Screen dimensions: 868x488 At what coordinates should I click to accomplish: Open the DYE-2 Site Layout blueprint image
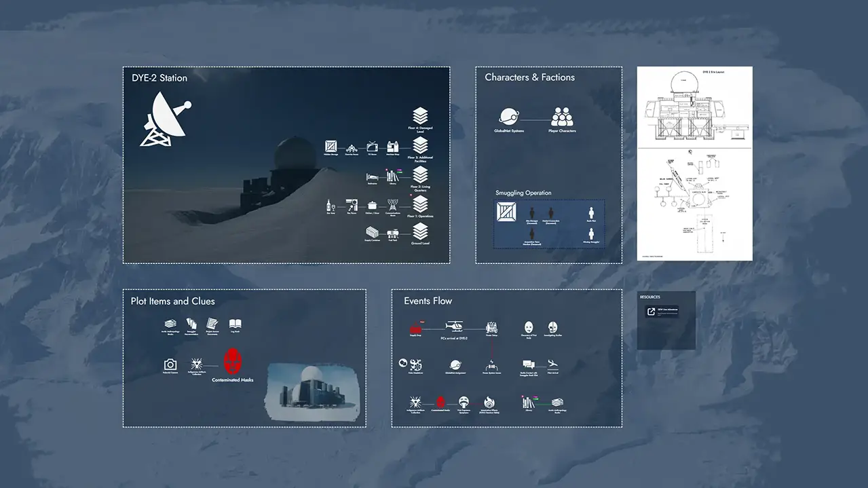point(694,163)
